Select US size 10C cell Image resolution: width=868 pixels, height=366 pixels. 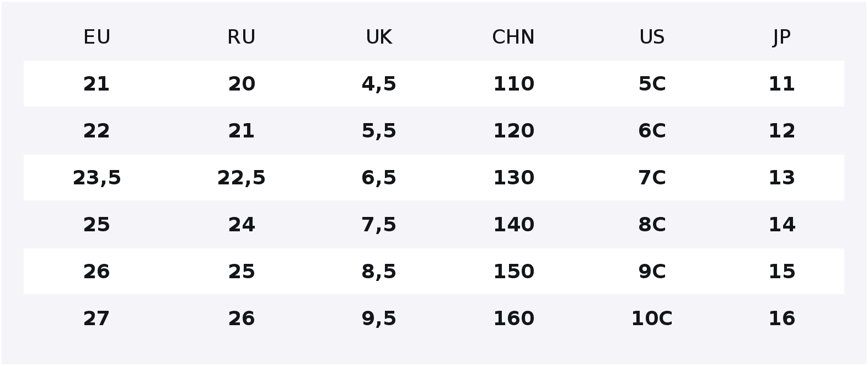[652, 319]
